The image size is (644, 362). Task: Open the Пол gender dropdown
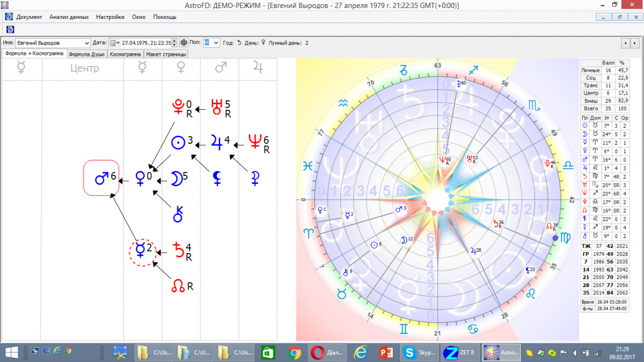[216, 43]
